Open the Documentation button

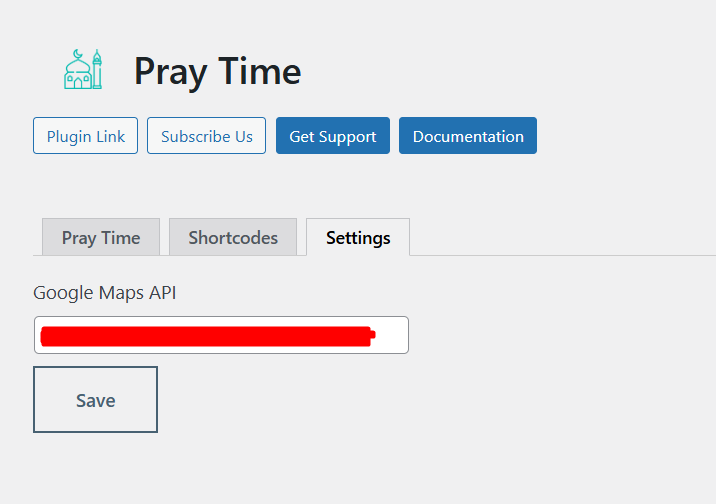[x=468, y=136]
